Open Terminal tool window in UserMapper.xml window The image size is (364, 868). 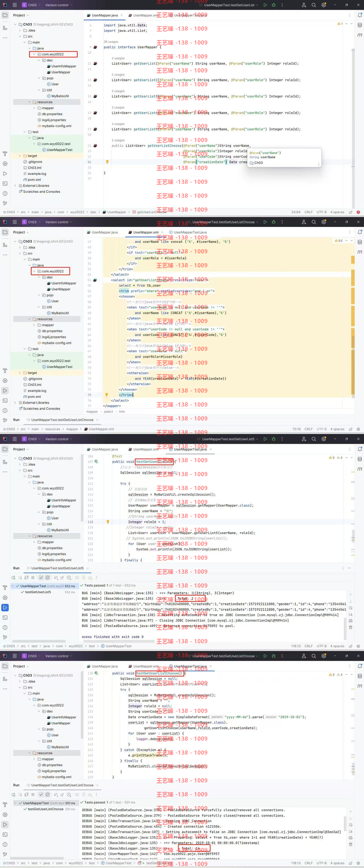[5, 401]
